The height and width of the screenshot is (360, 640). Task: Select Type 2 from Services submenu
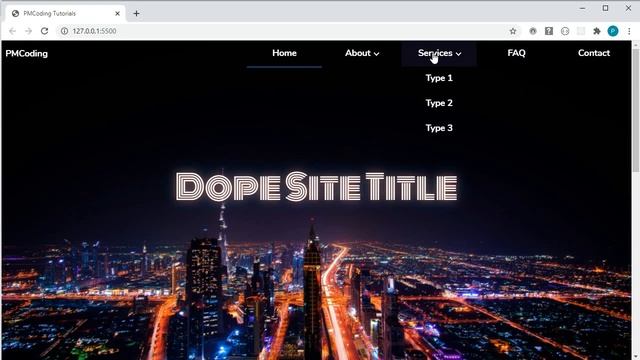pos(439,103)
